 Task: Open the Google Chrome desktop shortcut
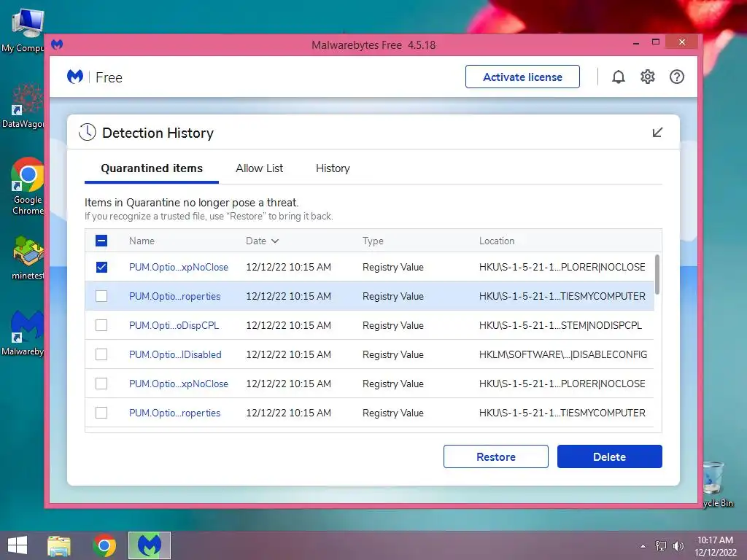click(27, 186)
